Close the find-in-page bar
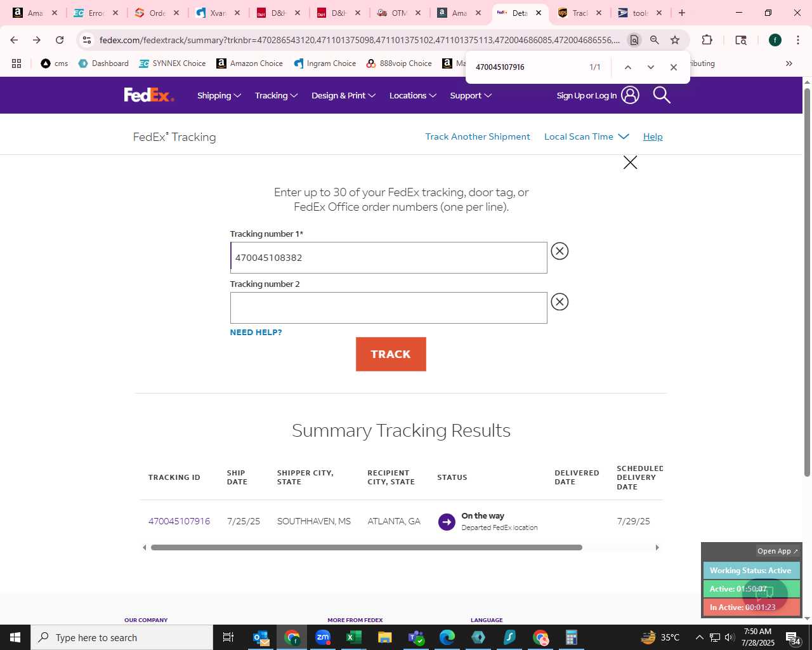The image size is (812, 650). (674, 67)
